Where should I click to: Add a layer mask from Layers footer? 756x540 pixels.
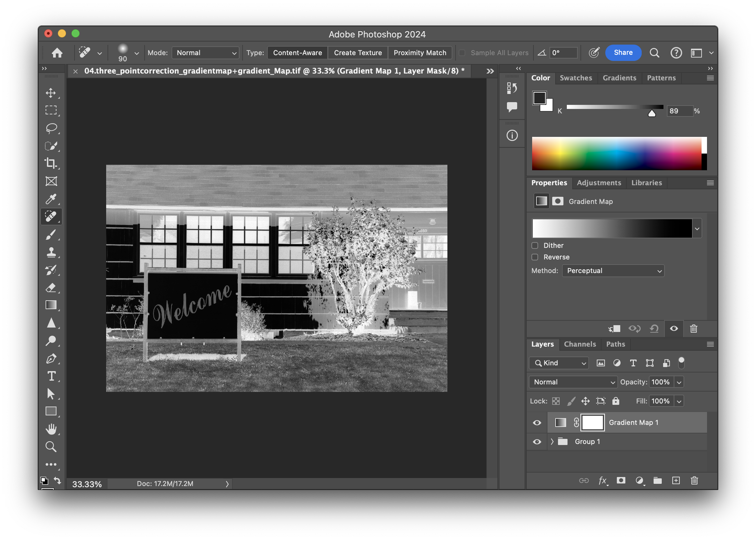pyautogui.click(x=621, y=480)
